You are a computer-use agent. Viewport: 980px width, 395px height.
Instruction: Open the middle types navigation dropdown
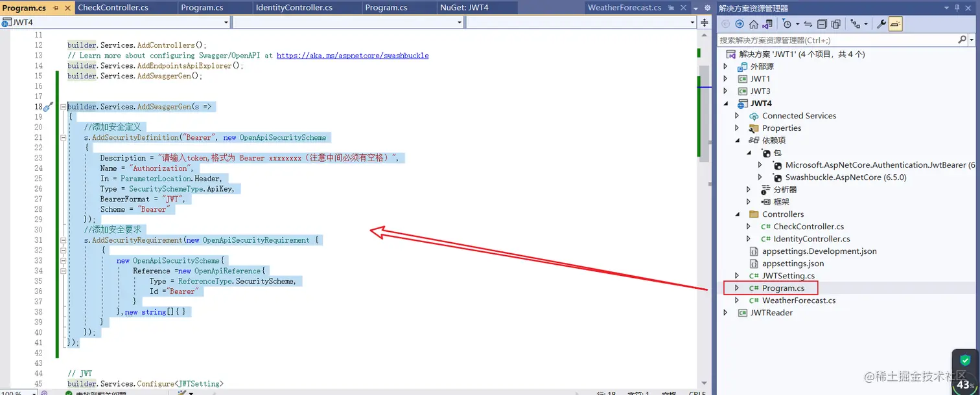tap(348, 22)
